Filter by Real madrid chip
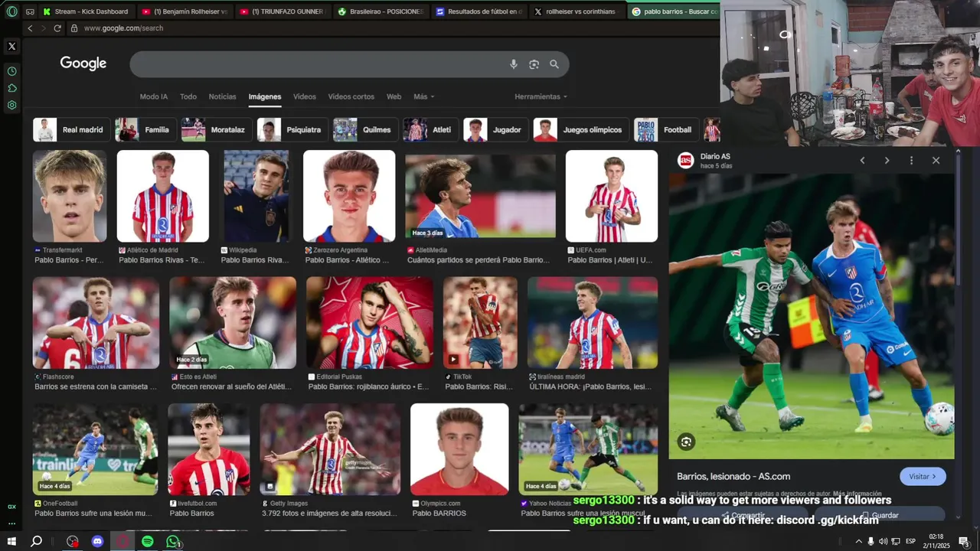The image size is (980, 551). tap(71, 130)
